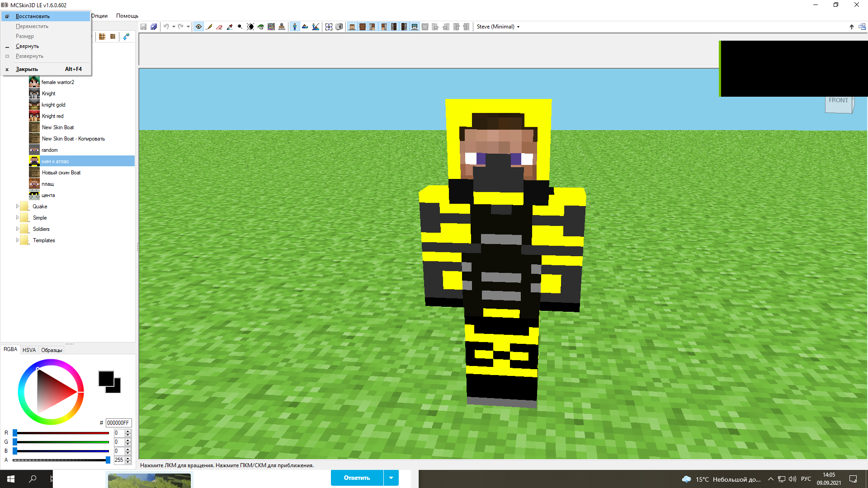This screenshot has height=488, width=868.
Task: Click the hex color input field
Action: 118,423
